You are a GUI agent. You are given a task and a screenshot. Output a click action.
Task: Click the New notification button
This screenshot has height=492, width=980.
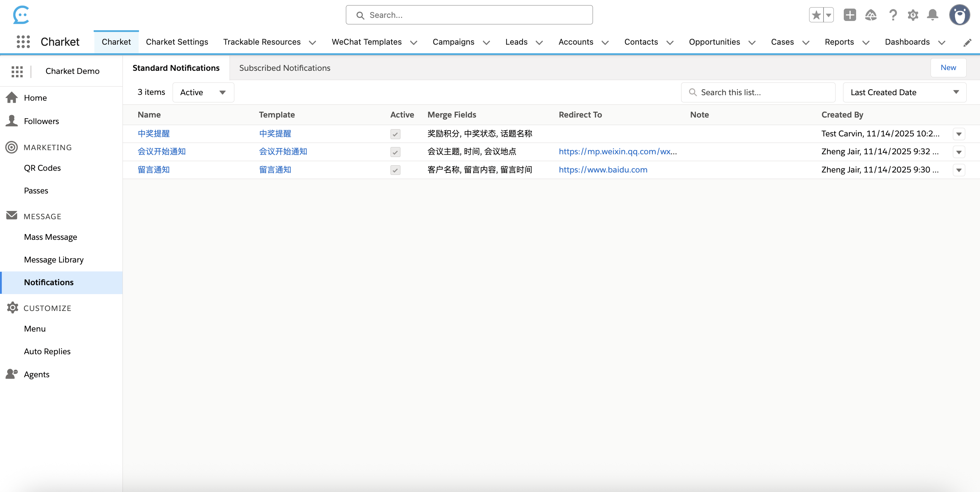pos(948,67)
